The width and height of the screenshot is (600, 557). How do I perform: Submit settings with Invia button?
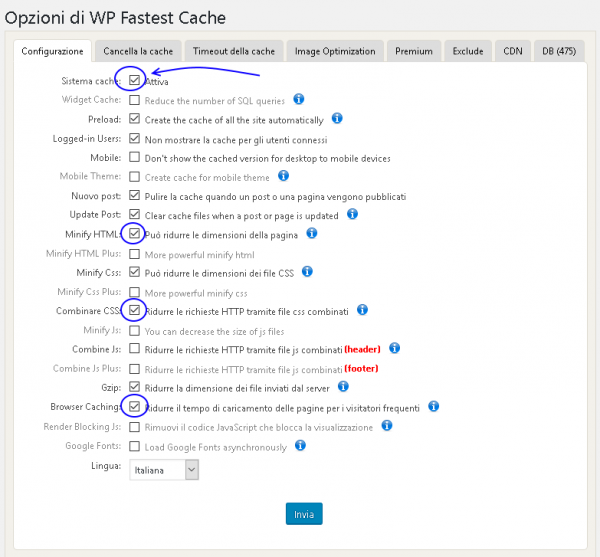[x=304, y=514]
